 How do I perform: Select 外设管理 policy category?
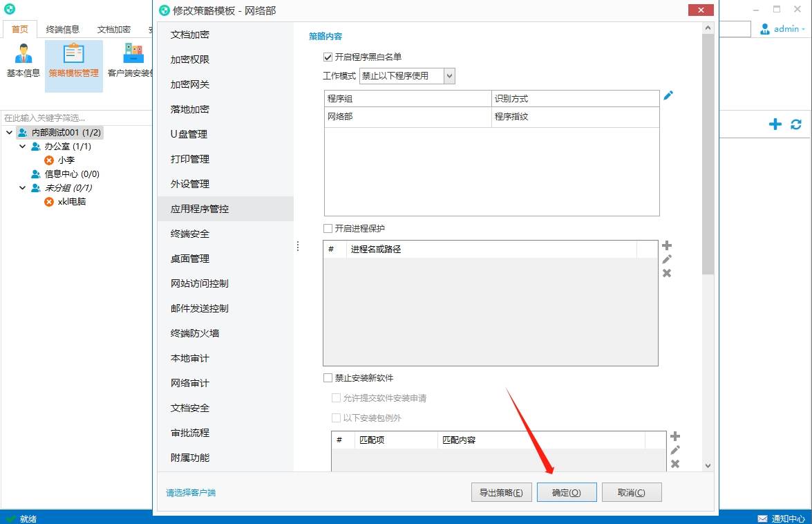(x=225, y=184)
